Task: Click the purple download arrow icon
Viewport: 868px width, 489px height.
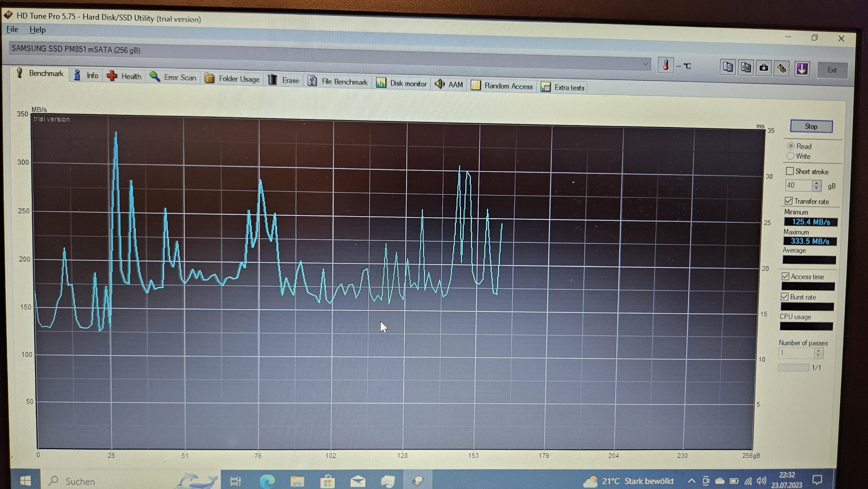Action: pyautogui.click(x=802, y=69)
